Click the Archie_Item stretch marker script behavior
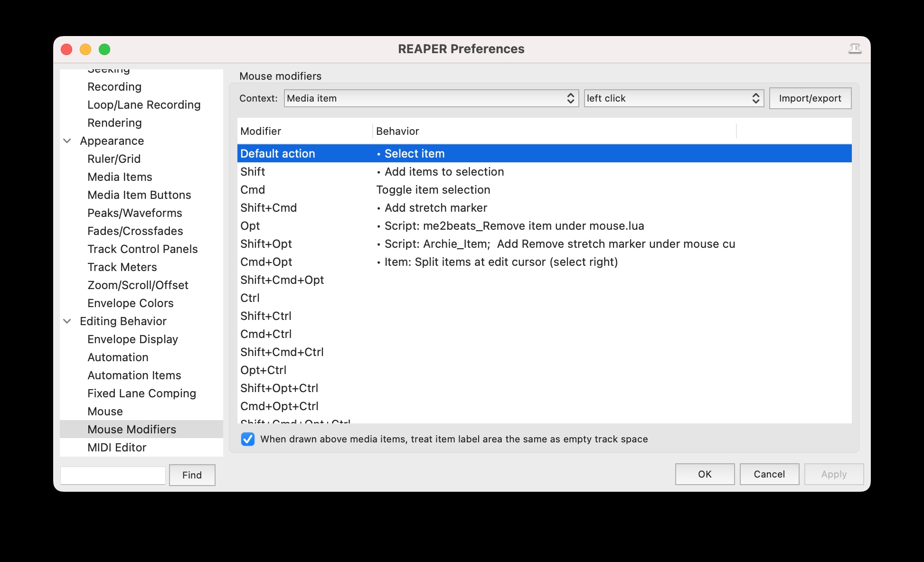 560,244
